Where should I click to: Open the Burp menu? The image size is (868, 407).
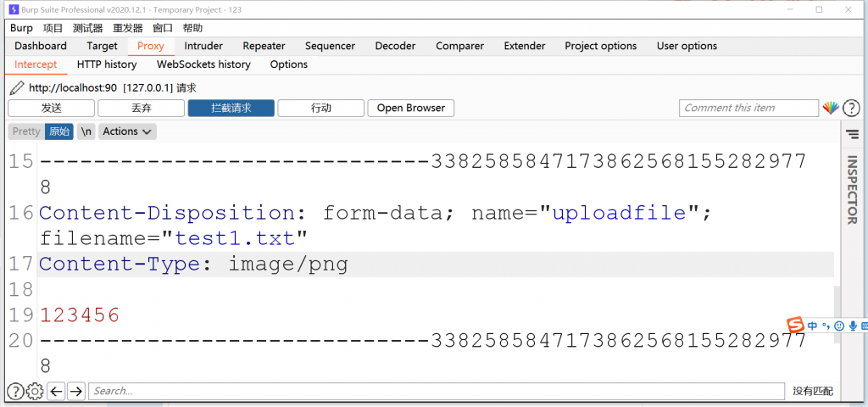pyautogui.click(x=21, y=28)
